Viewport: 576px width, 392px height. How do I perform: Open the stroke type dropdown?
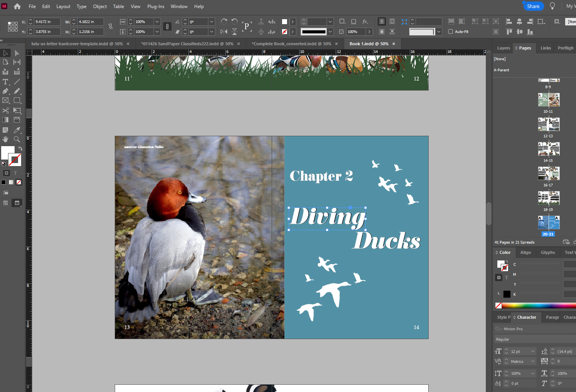click(330, 31)
